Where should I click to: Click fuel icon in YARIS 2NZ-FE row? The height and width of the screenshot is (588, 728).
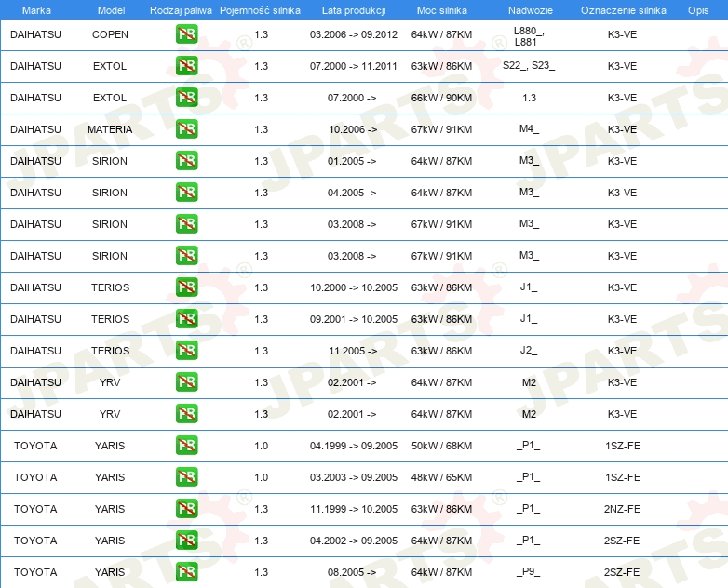click(186, 509)
